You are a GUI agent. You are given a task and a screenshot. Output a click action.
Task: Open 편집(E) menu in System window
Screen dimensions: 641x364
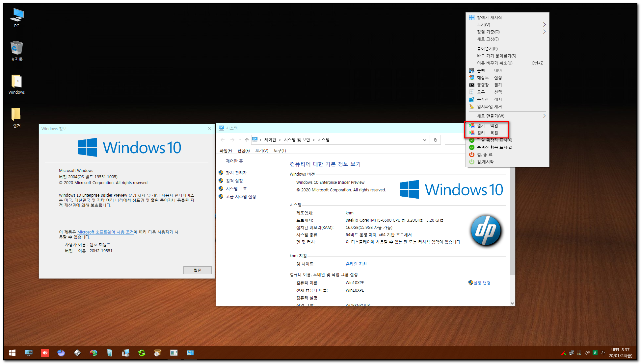244,151
